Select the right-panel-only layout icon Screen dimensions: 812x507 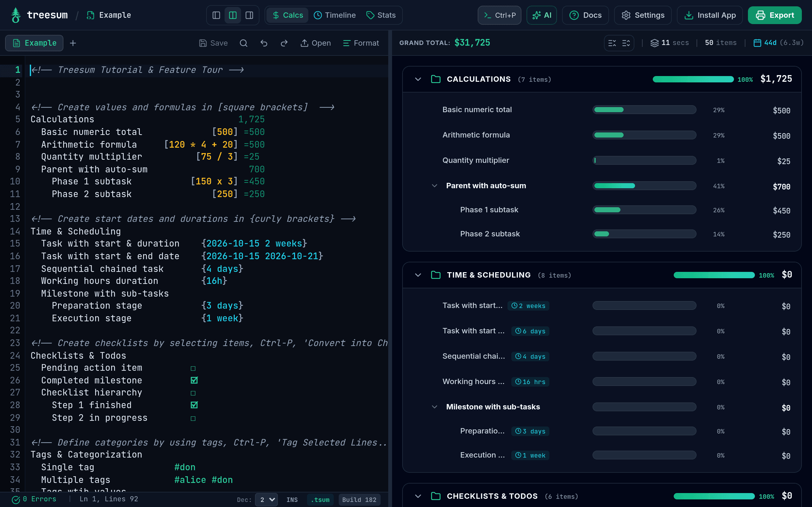(x=249, y=15)
